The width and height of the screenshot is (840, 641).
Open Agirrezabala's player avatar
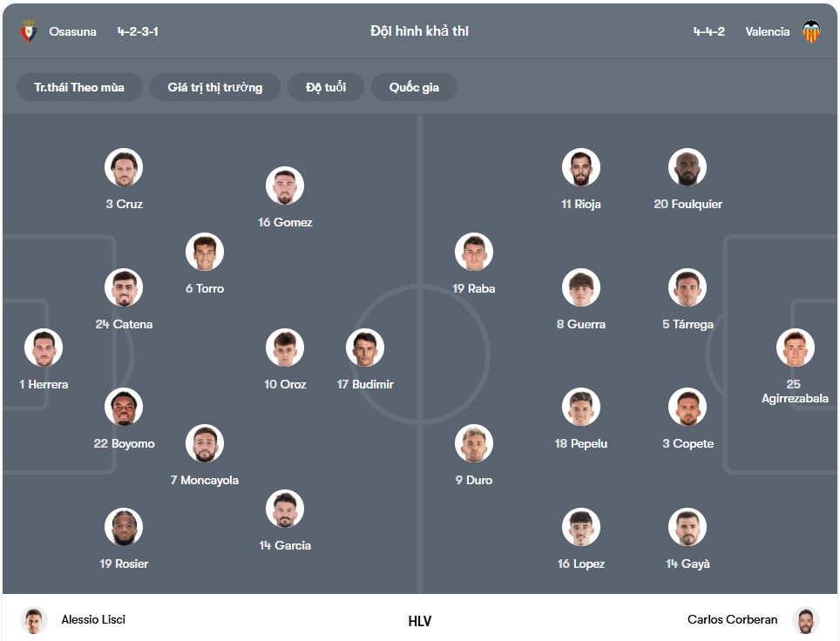click(x=795, y=347)
